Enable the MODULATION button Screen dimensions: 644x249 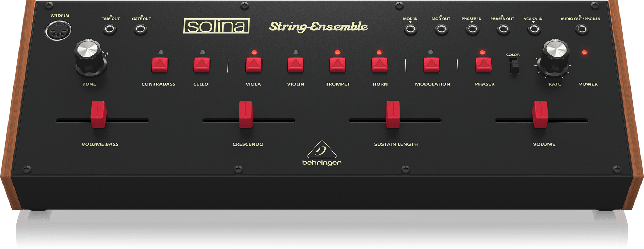click(x=432, y=65)
